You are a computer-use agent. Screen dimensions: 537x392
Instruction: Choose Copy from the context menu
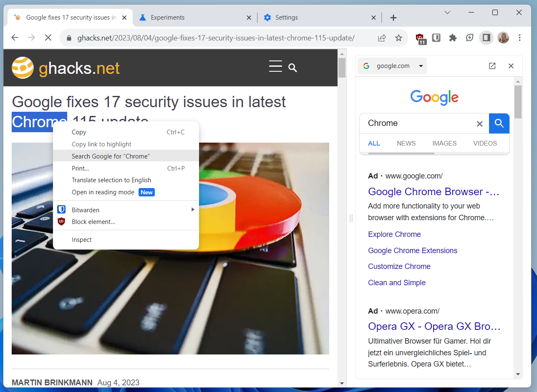tap(126, 132)
